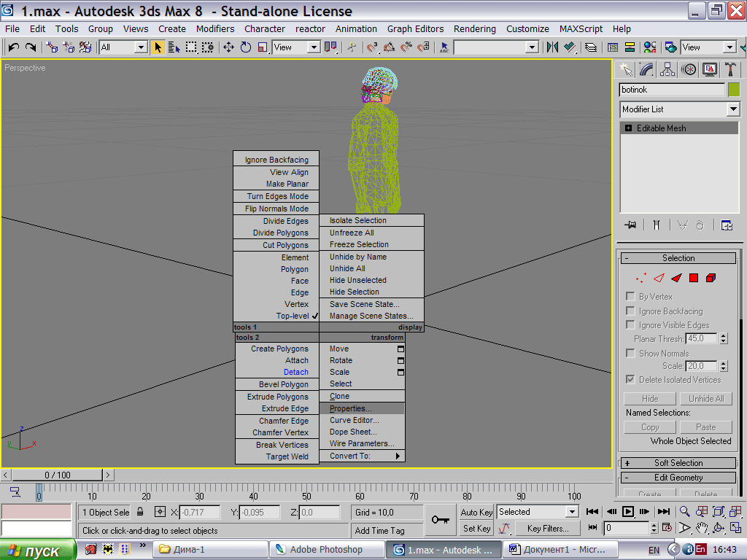Viewport: 747px width, 560px height.
Task: Open the Motion command panel tab
Action: click(x=689, y=69)
